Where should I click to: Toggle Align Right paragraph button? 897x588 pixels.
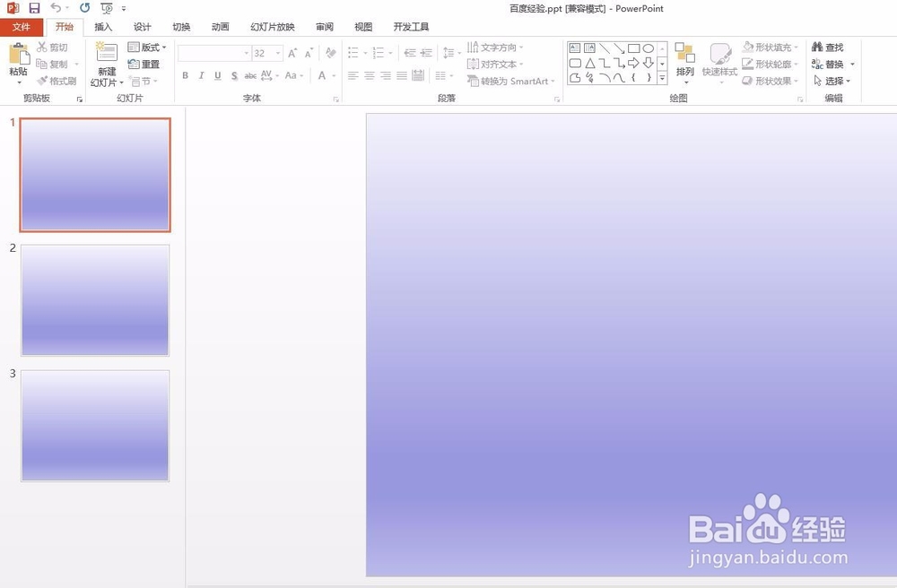(x=386, y=75)
